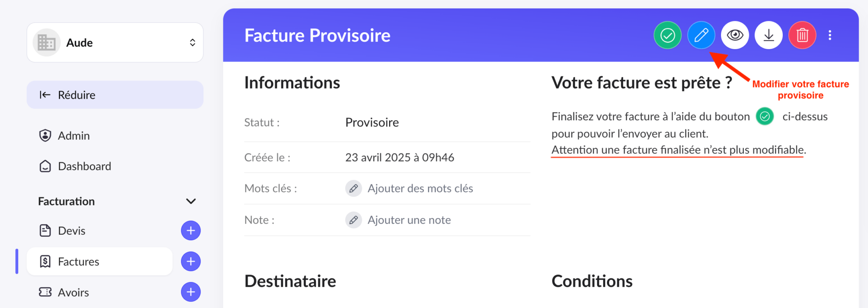Delete the invoice using the red trash icon
The image size is (868, 308).
point(801,35)
